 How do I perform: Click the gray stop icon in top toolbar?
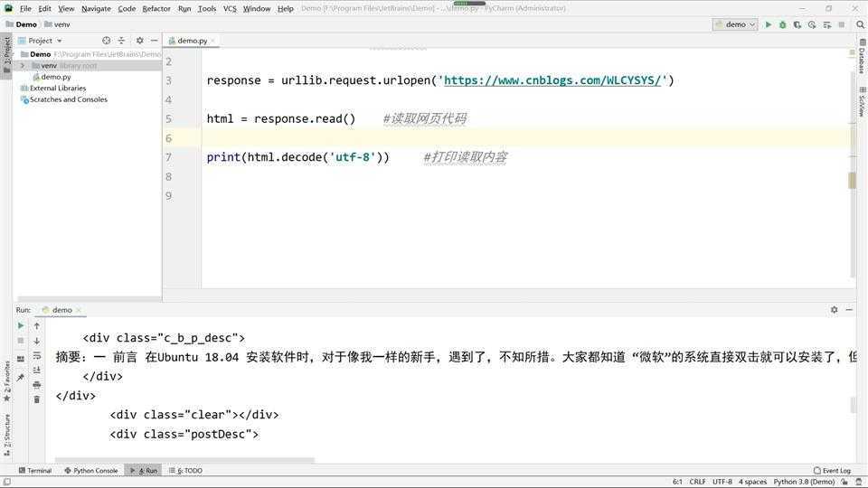842,24
